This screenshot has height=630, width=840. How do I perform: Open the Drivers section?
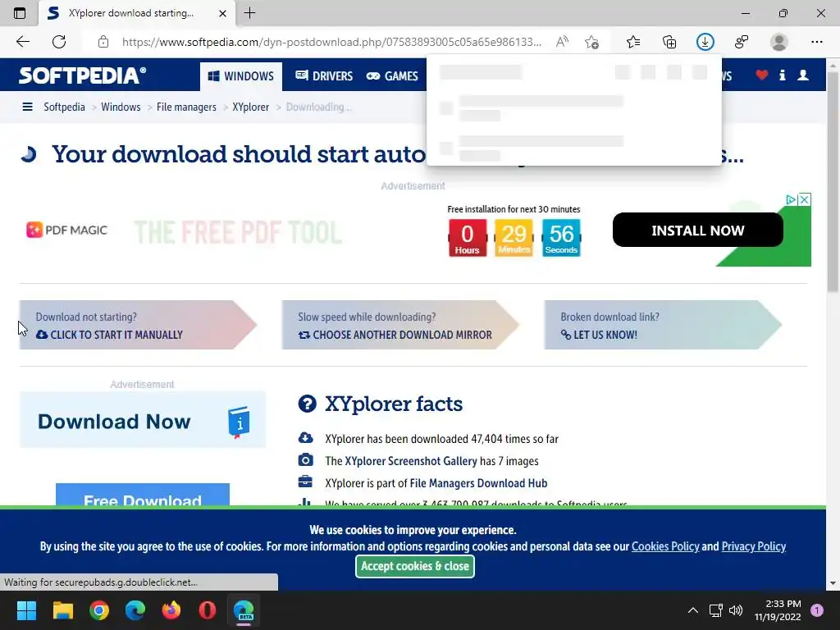[324, 76]
